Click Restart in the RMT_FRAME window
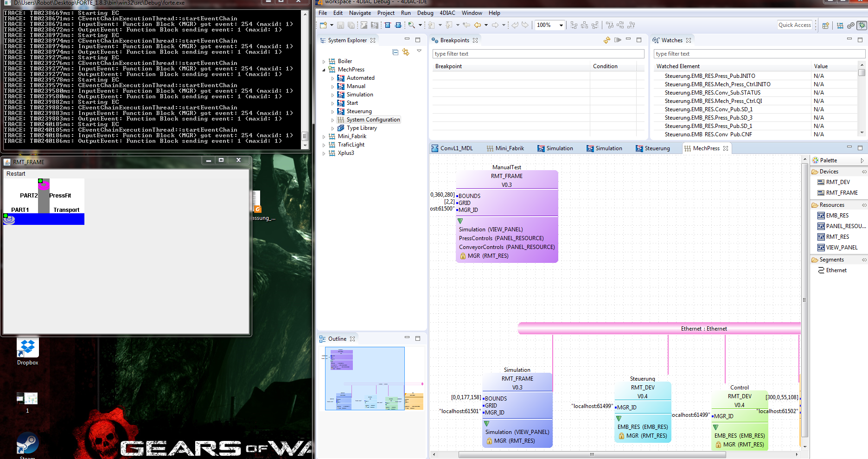 16,174
